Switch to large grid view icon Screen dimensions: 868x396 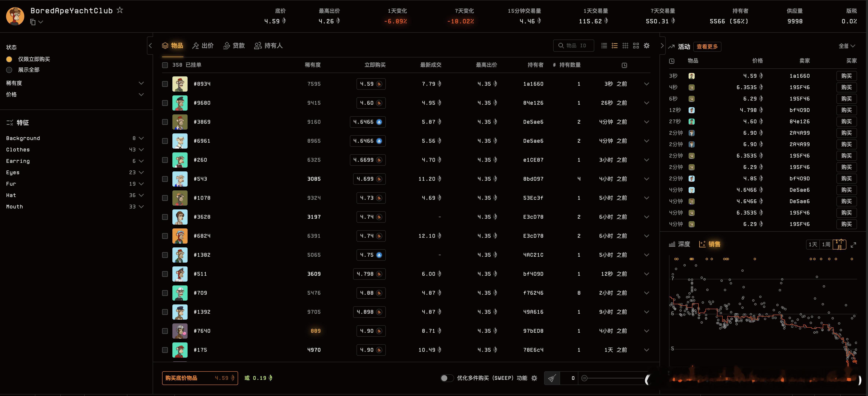[636, 46]
